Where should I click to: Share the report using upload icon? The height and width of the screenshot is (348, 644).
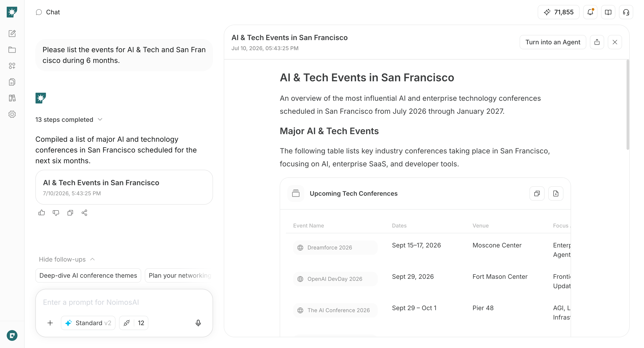[597, 42]
